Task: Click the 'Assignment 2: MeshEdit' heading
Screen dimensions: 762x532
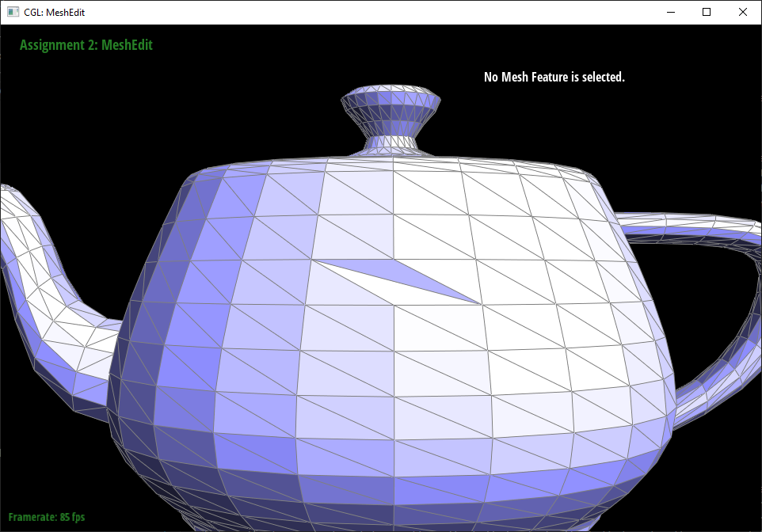Action: (86, 45)
